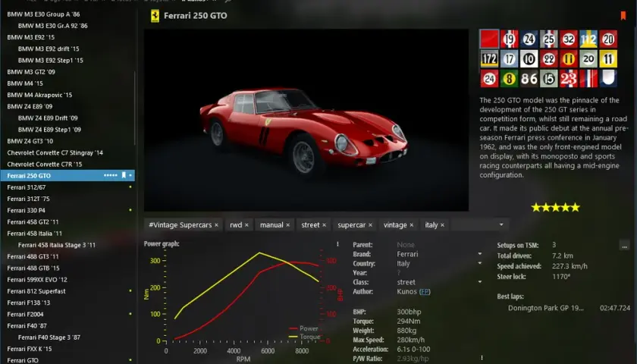Screen dimensions: 637x364
Task: Click the Donington Park GP best lap entry
Action: point(569,308)
